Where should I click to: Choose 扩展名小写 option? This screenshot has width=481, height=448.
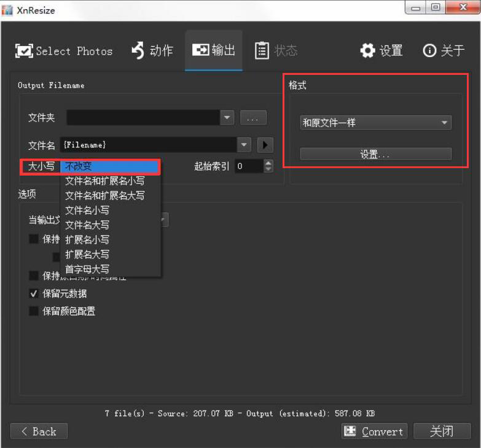(x=111, y=239)
